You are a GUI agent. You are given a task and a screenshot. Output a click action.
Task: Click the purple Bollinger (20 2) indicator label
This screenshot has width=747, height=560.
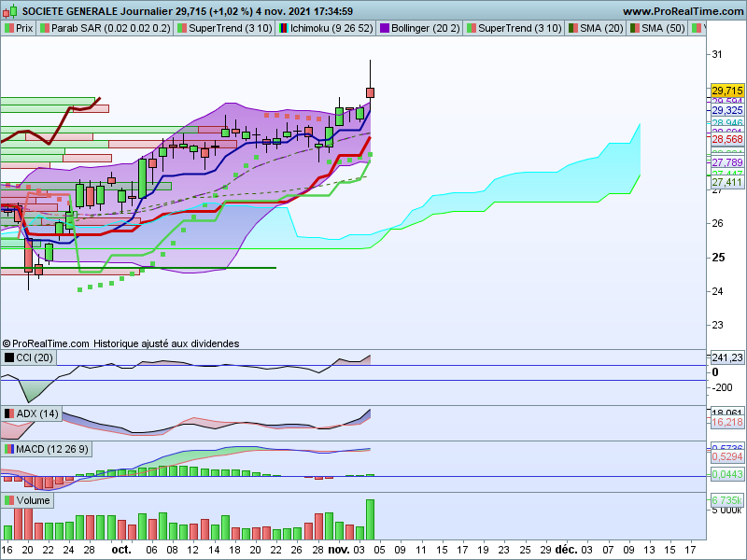[x=419, y=28]
